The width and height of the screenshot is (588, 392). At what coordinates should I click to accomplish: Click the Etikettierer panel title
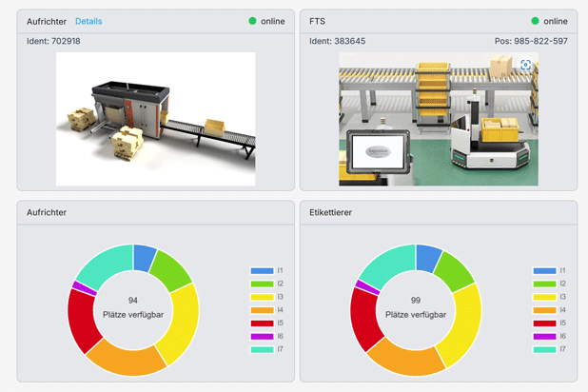click(331, 213)
